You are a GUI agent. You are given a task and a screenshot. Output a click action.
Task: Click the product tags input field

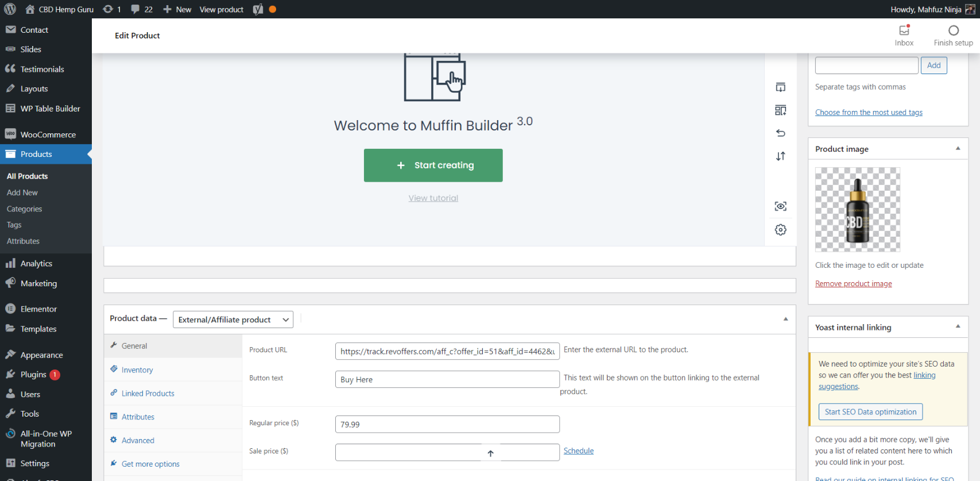(867, 66)
